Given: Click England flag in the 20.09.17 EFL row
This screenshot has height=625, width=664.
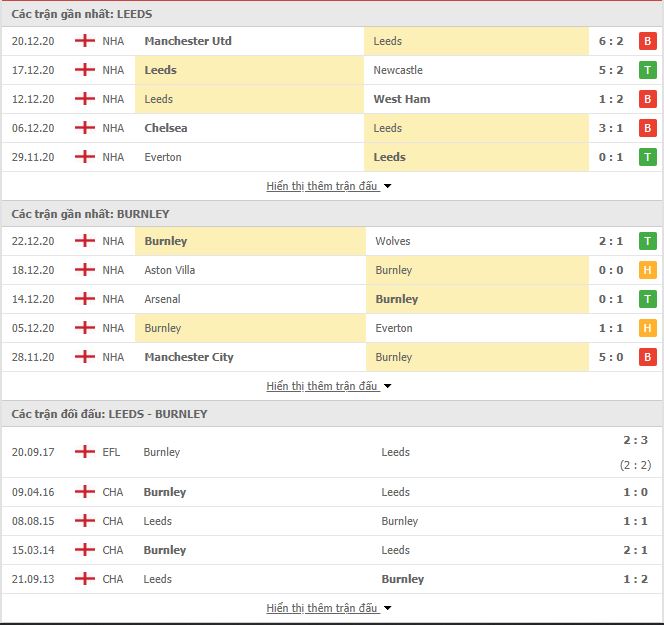Looking at the screenshot, I should (85, 452).
